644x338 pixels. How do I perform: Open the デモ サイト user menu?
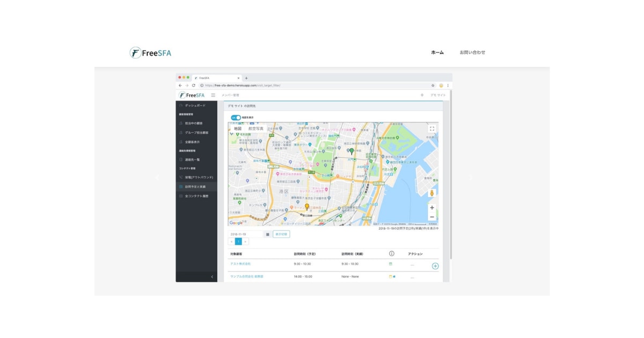(438, 95)
